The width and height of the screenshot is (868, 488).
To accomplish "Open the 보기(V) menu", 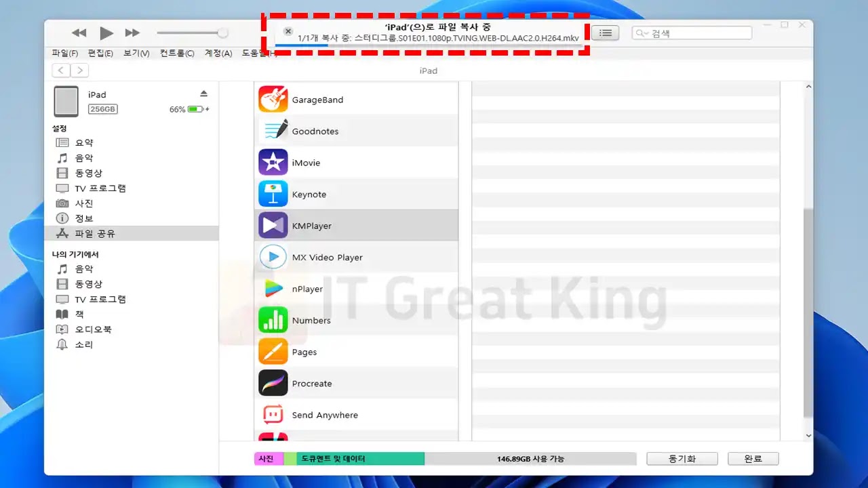I will pyautogui.click(x=136, y=53).
